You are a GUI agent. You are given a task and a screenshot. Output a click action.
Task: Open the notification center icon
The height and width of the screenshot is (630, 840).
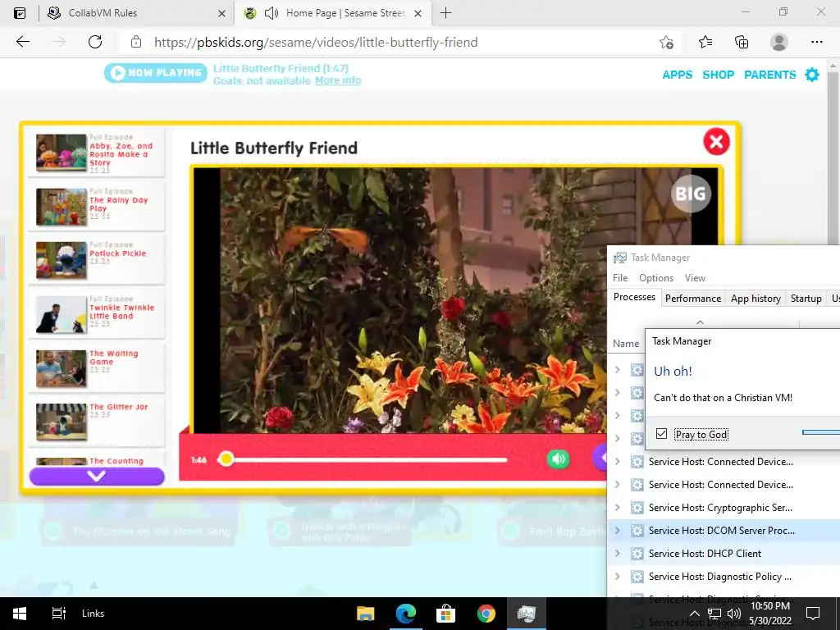813,614
